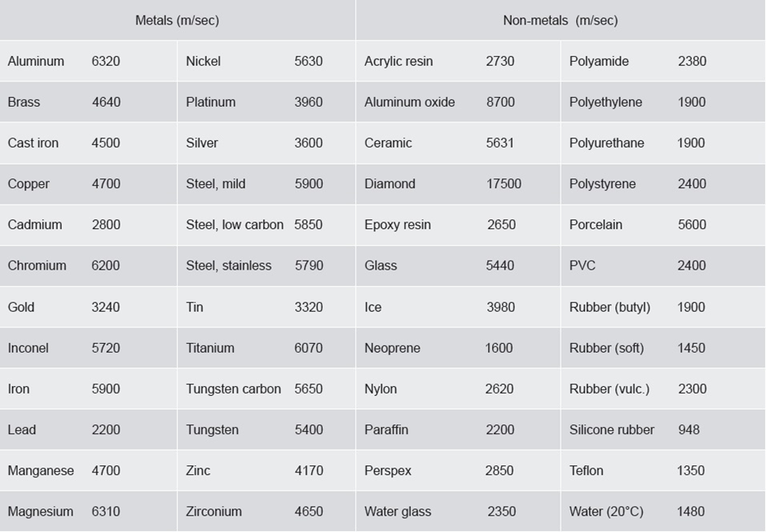Click the Diamond velocity value 17500
Screen dimensions: 766x532
[x=504, y=184]
